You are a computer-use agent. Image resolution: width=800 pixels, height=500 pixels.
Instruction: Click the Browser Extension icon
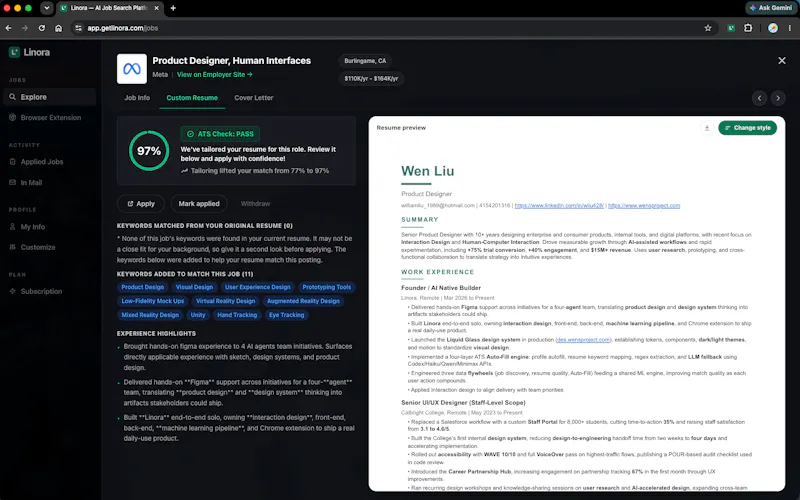point(12,117)
